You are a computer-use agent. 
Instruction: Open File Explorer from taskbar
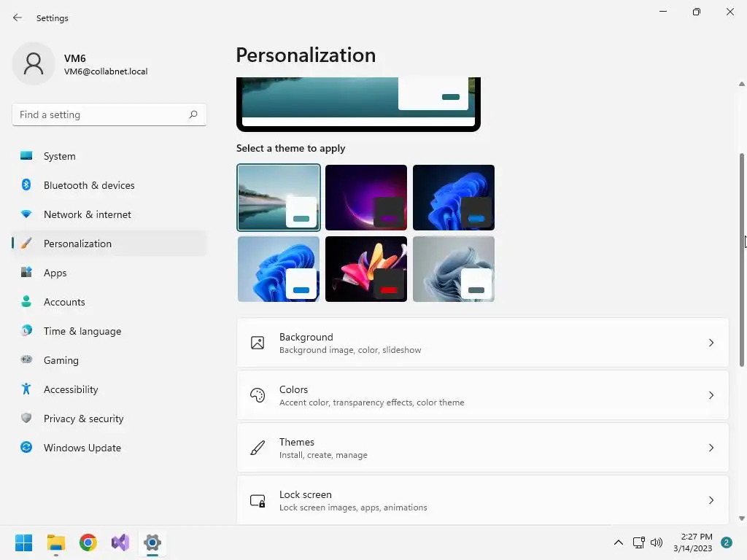(x=55, y=542)
